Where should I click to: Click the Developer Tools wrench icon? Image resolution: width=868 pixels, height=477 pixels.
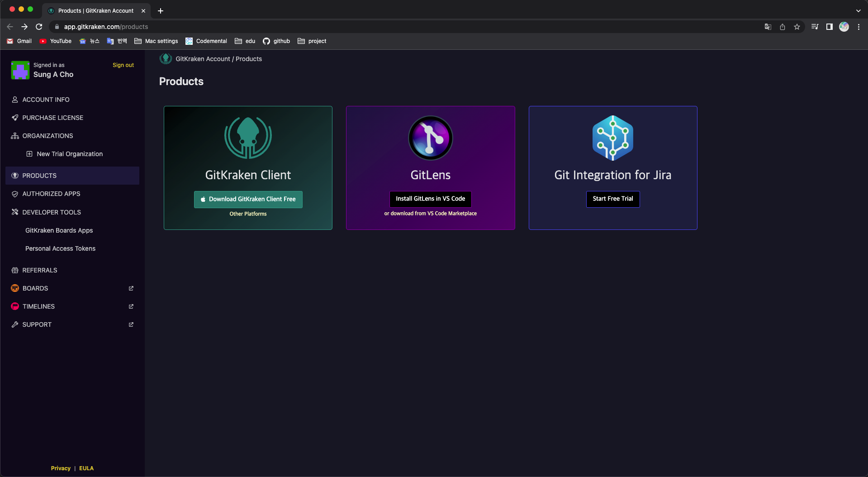click(15, 212)
